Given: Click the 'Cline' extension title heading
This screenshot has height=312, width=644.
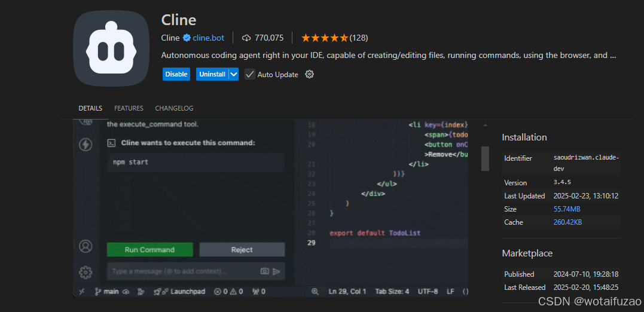Looking at the screenshot, I should click(x=179, y=20).
